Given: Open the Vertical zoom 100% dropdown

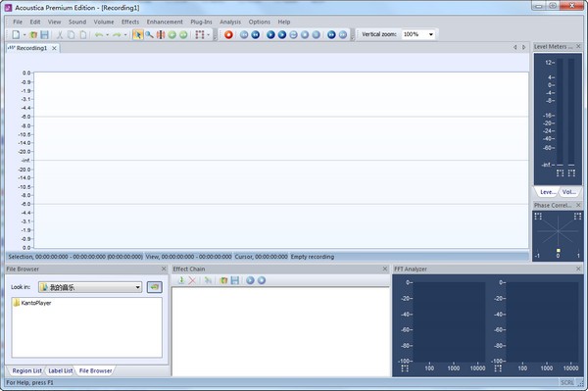Looking at the screenshot, I should pyautogui.click(x=431, y=34).
